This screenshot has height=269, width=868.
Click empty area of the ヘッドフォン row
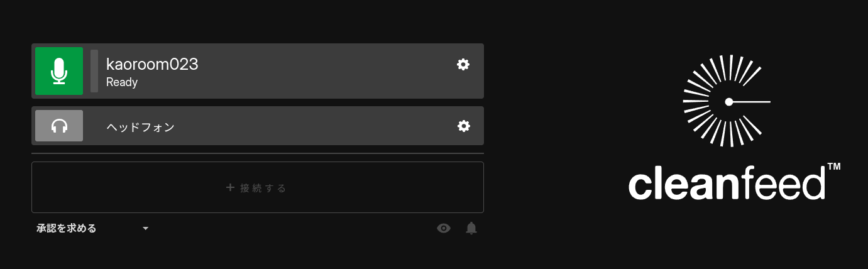314,126
